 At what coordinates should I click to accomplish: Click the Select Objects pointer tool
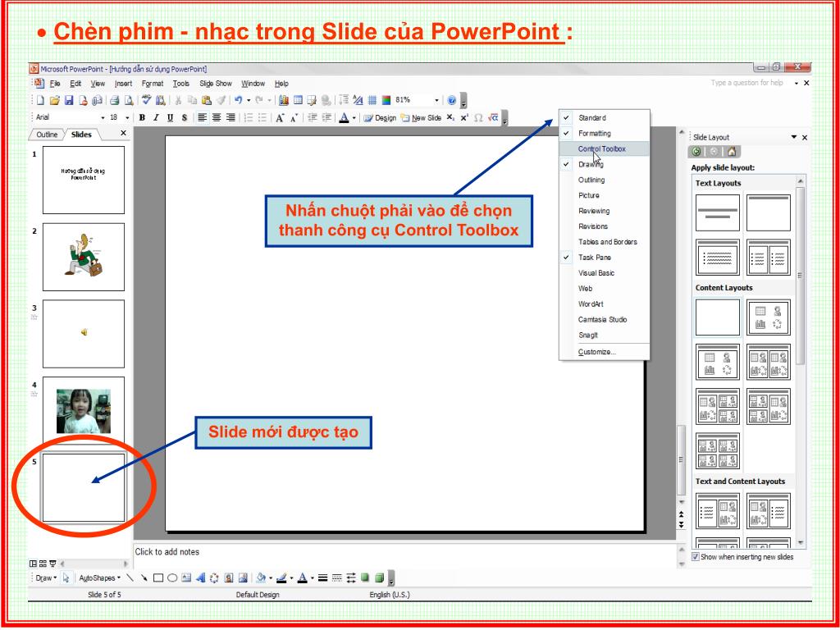coord(66,578)
